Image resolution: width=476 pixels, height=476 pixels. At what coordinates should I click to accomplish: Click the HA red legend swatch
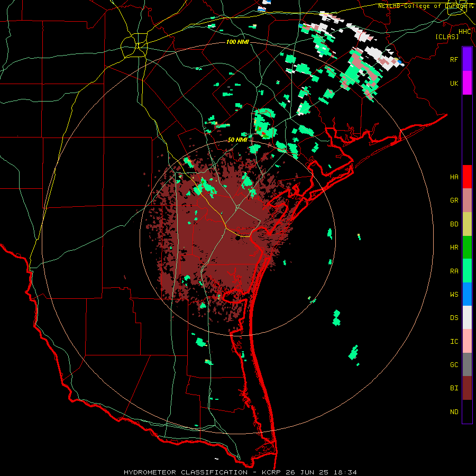pos(467,177)
